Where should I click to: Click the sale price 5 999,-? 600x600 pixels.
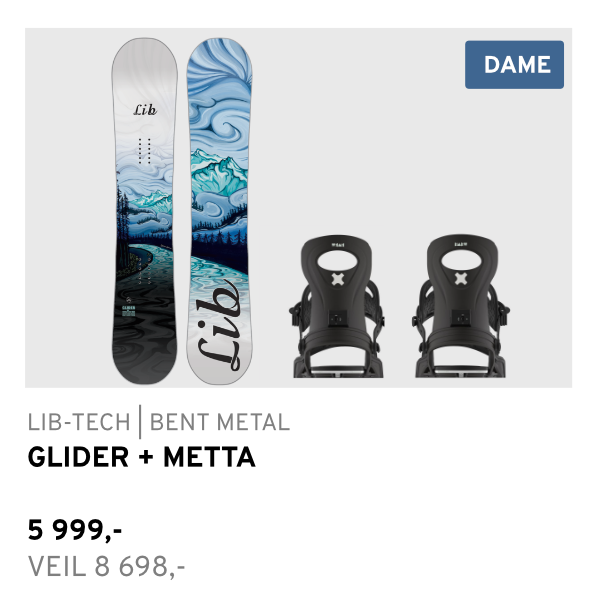pos(75,529)
